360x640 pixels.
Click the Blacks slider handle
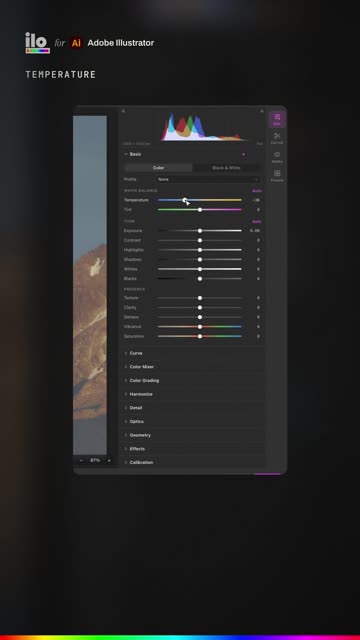200,279
